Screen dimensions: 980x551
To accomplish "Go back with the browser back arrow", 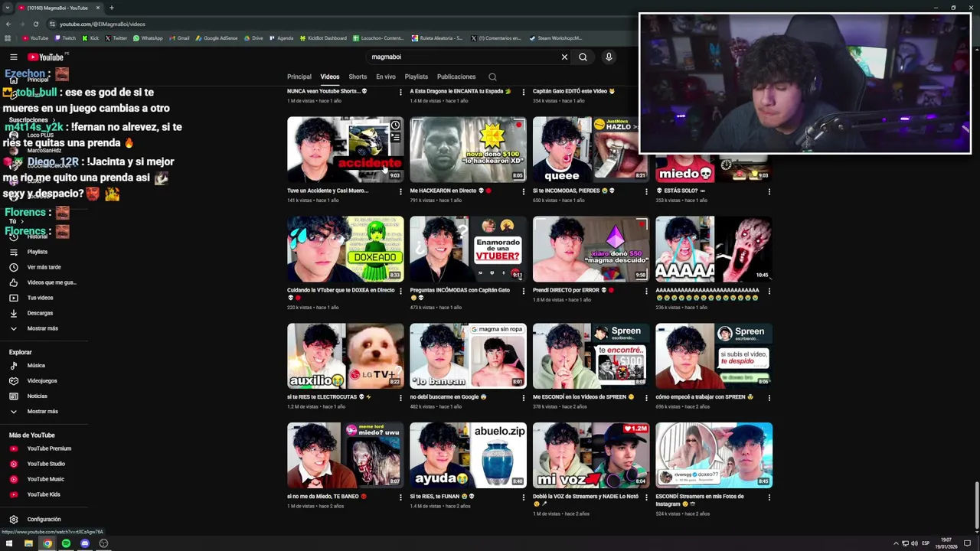I will coord(8,24).
